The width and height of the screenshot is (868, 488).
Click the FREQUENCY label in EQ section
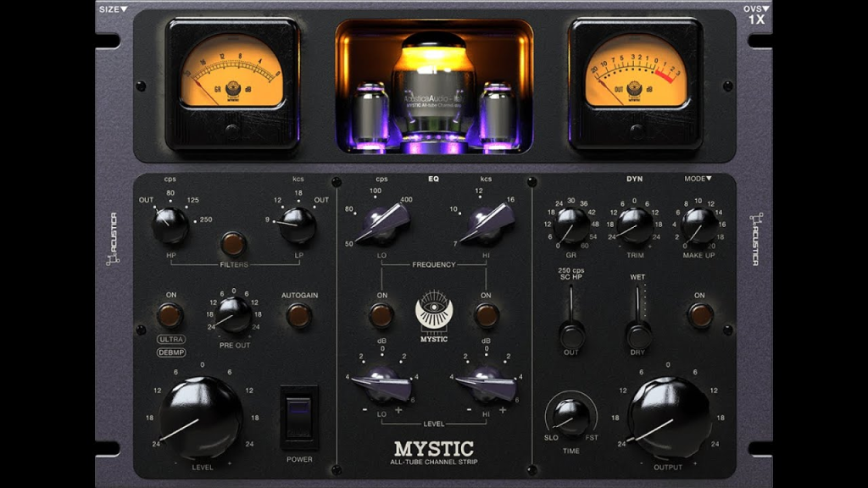pos(433,265)
